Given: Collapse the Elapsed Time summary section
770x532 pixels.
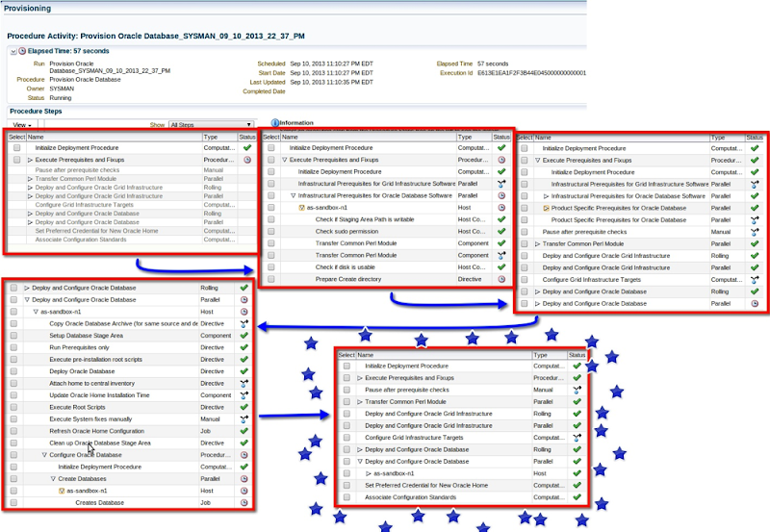Looking at the screenshot, I should 13,51.
